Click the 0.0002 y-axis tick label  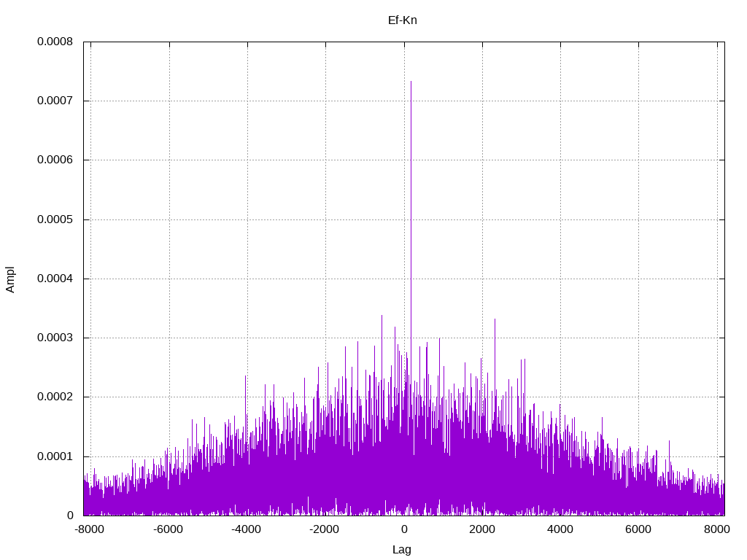pyautogui.click(x=55, y=397)
